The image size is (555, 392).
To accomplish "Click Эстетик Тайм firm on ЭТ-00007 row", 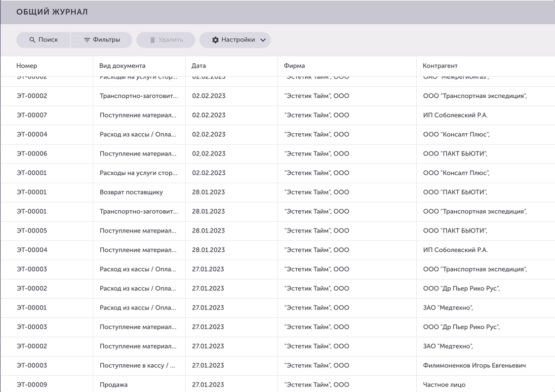I will click(317, 116).
